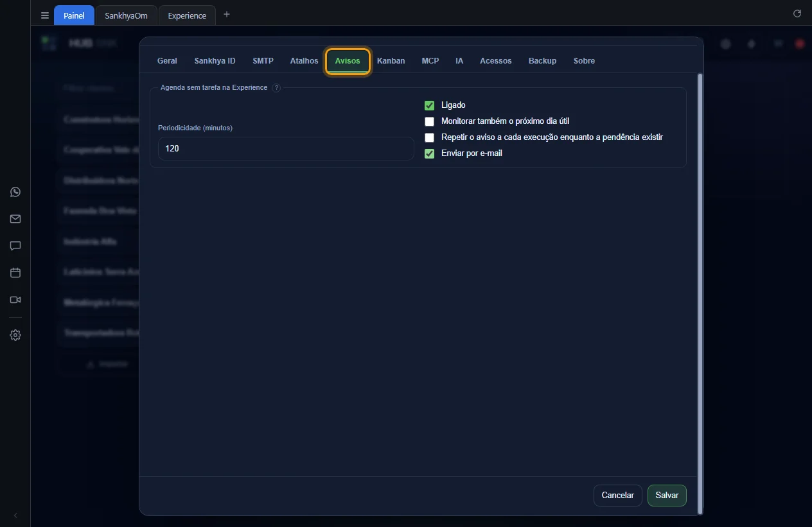Open the Atalhos settings tab
Image resolution: width=812 pixels, height=527 pixels.
(x=304, y=61)
